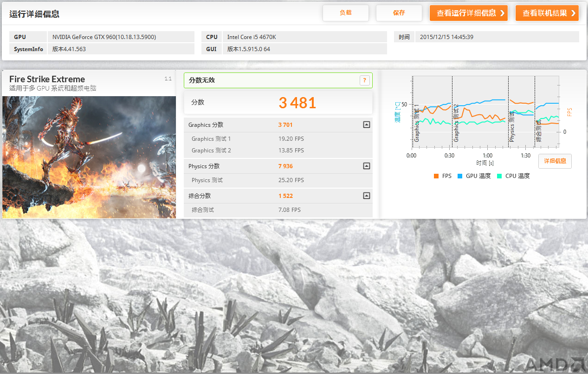Click the 19.20 FPS Graphics test 1 result
588x374 pixels.
pyautogui.click(x=291, y=138)
